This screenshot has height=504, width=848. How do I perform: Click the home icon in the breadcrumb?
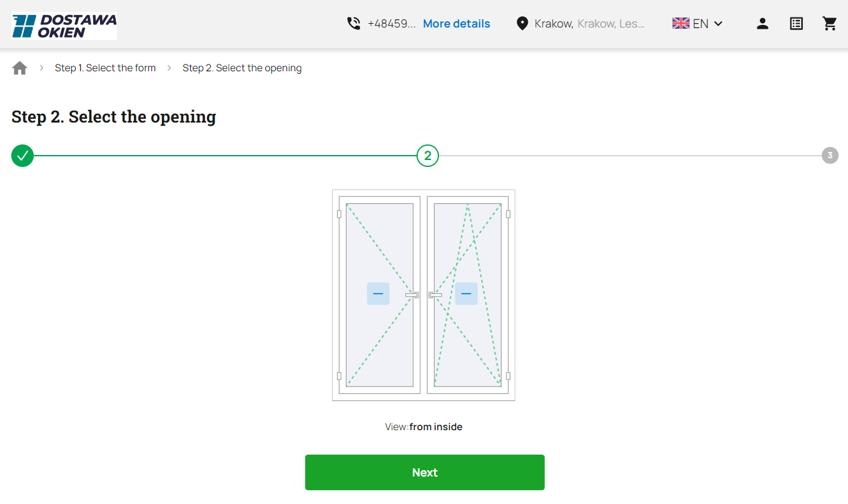(19, 68)
